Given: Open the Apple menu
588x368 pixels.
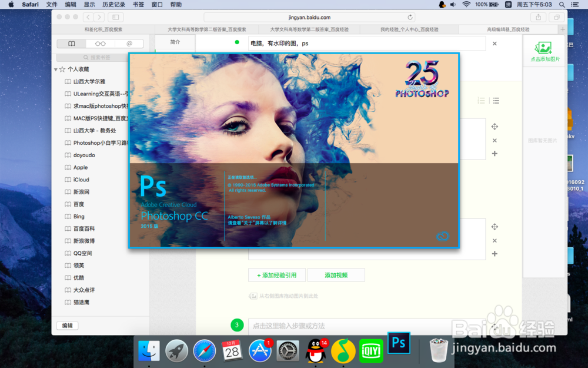Looking at the screenshot, I should 11,5.
